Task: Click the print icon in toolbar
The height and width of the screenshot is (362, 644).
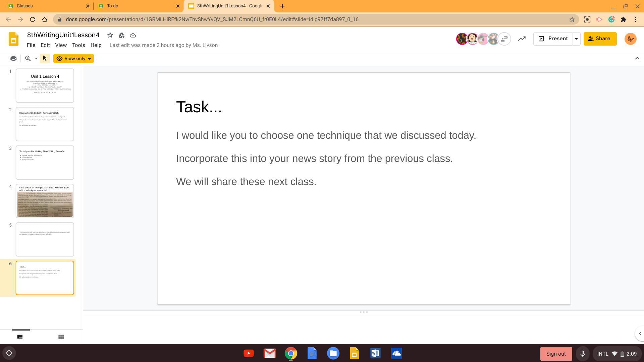Action: [x=13, y=59]
